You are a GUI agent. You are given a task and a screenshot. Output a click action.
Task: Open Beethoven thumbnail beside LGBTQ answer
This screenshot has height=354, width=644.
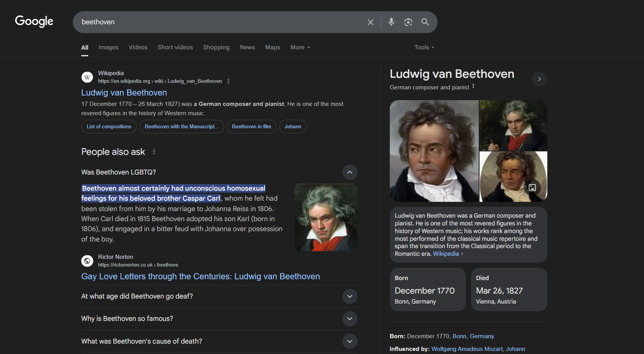(326, 217)
